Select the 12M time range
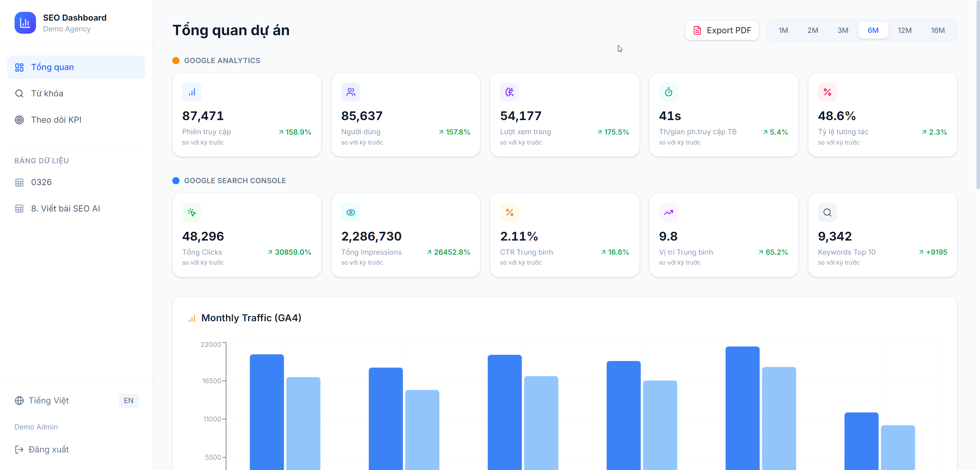 tap(905, 30)
